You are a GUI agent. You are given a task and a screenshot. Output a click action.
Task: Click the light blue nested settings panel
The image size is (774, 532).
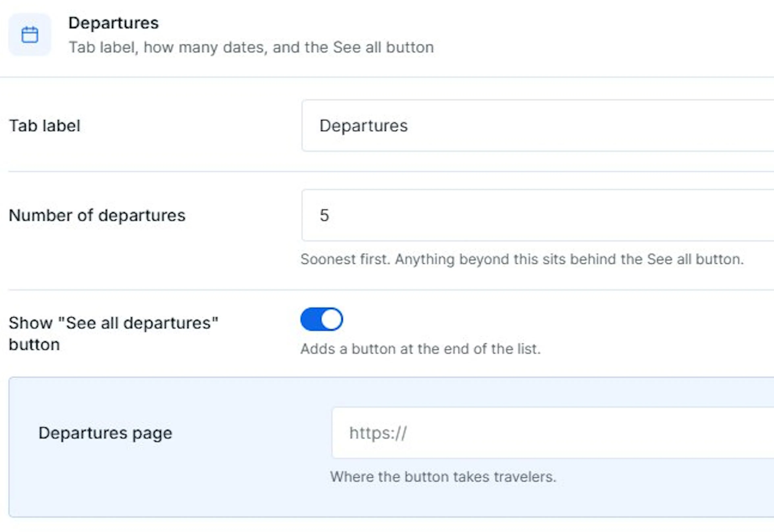pyautogui.click(x=391, y=447)
